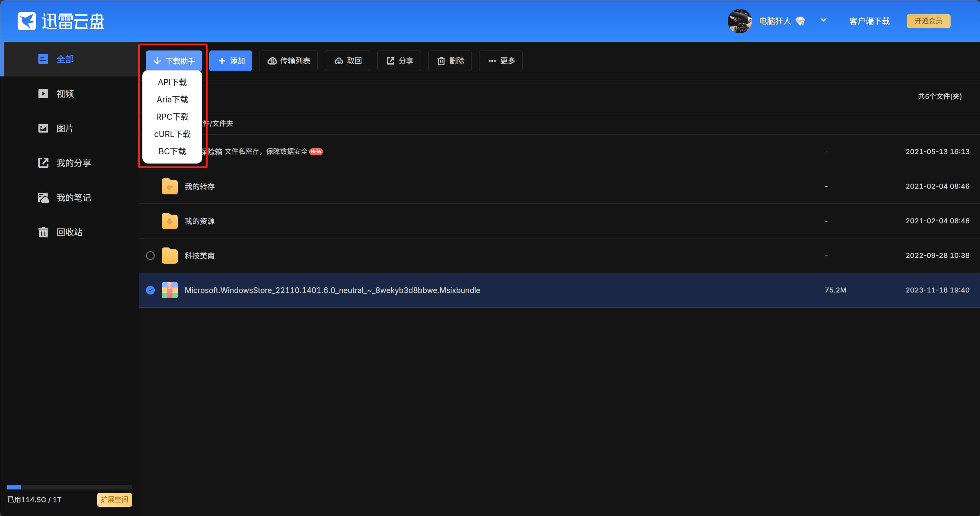Toggle the 下载助手 dropdown button
The image size is (980, 516).
point(174,61)
